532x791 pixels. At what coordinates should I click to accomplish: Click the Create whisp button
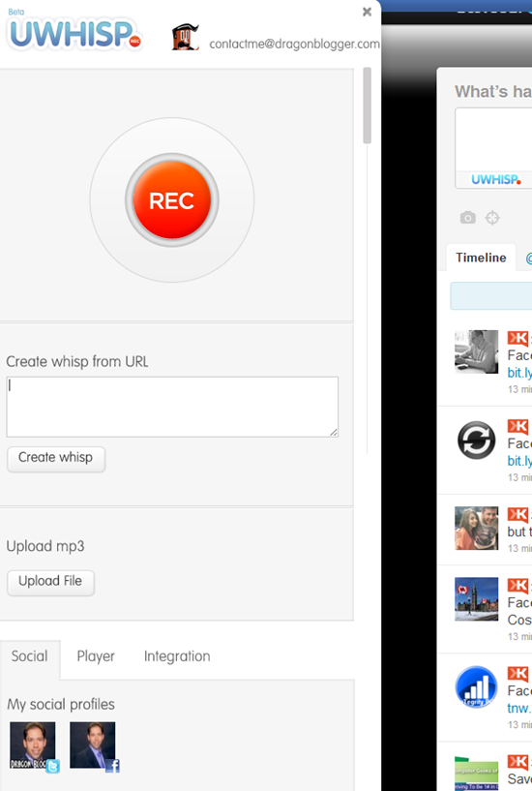(56, 459)
